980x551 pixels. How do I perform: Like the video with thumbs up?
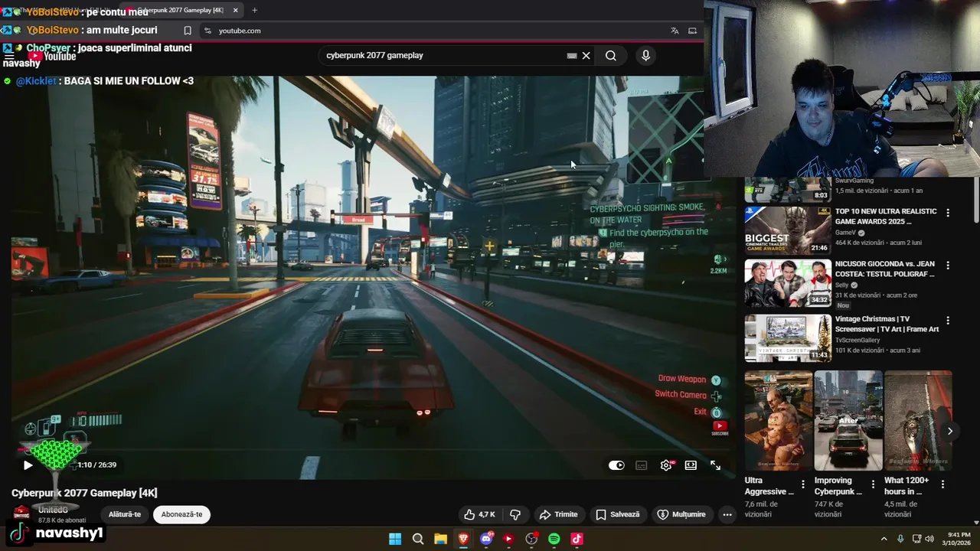coord(479,514)
